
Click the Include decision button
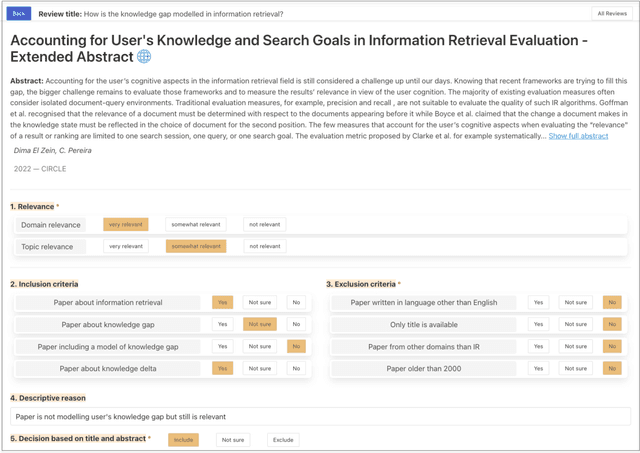pyautogui.click(x=183, y=439)
